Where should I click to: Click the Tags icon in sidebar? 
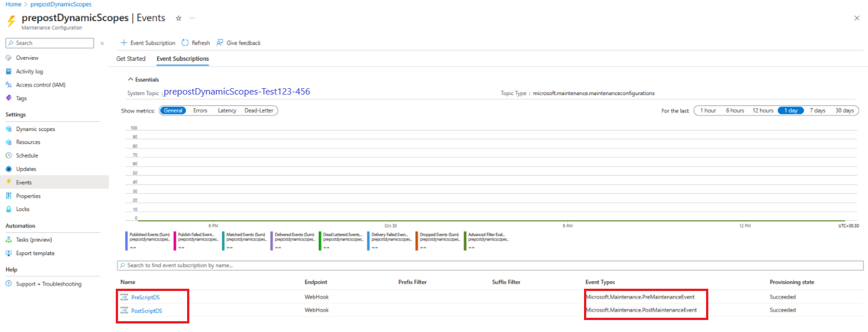pyautogui.click(x=9, y=98)
